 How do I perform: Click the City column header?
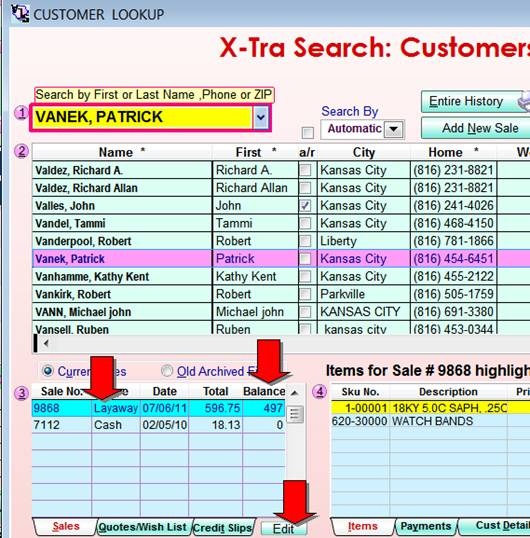pos(364,152)
